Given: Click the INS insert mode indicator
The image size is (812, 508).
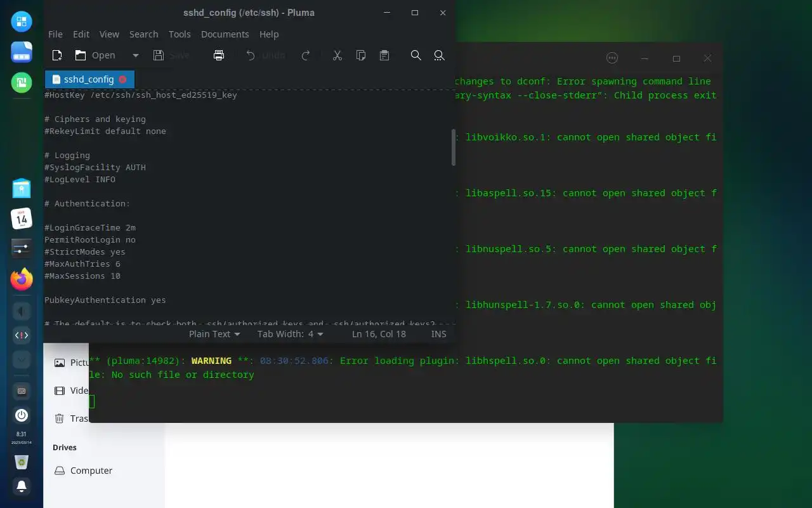Looking at the screenshot, I should (x=439, y=334).
